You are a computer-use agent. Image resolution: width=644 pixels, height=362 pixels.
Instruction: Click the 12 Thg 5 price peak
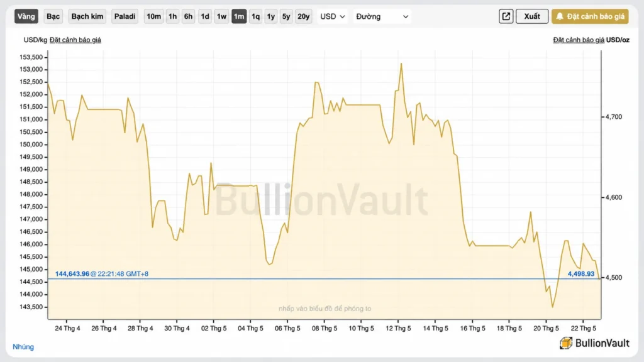coord(401,63)
